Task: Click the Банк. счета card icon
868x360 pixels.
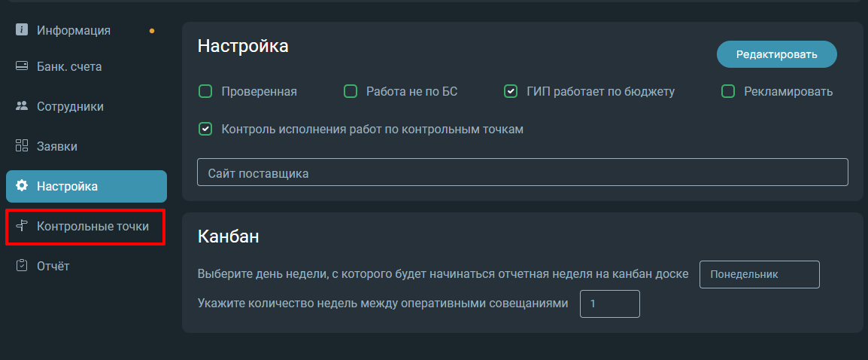Action: point(22,66)
